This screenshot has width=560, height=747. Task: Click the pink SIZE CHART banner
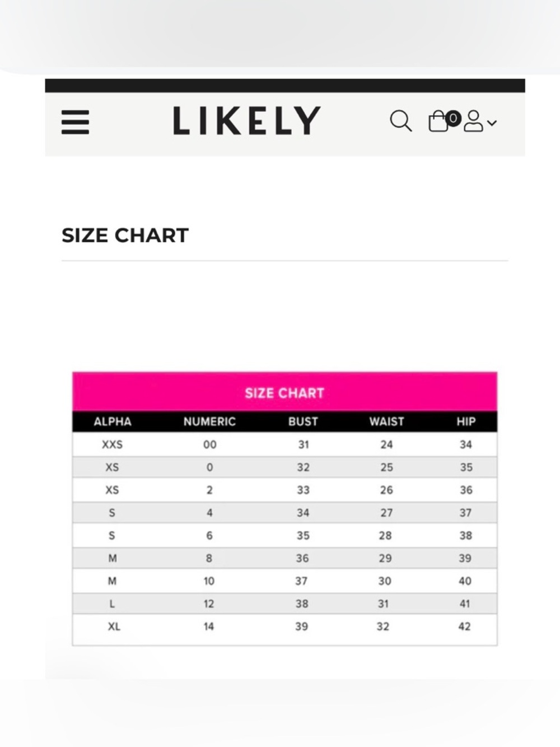tap(284, 392)
